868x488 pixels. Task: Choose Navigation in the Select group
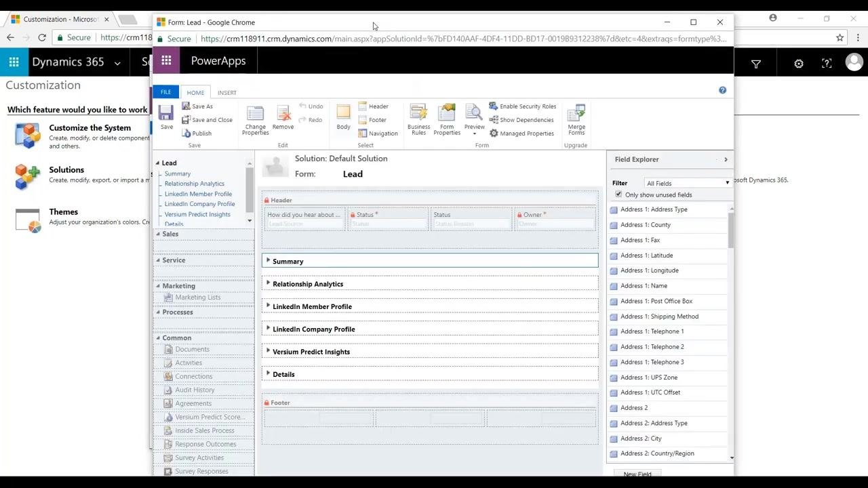pos(378,134)
